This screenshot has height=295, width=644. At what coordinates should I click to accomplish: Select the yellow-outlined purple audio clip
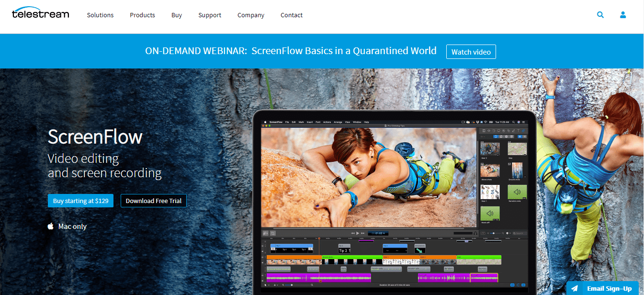click(x=484, y=278)
